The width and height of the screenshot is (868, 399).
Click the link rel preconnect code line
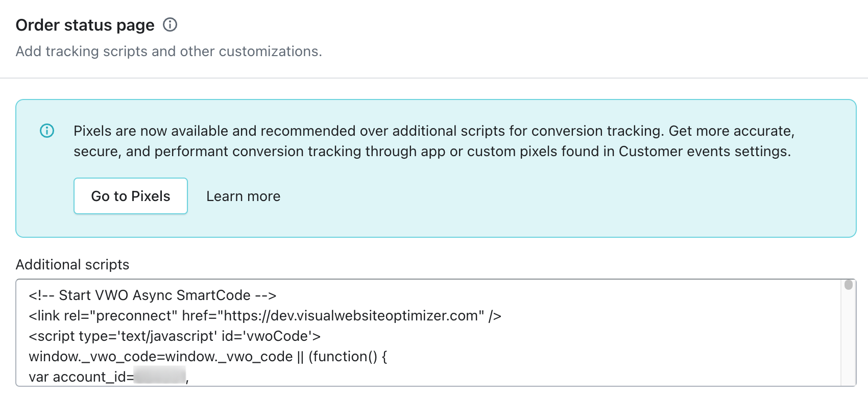pos(265,316)
